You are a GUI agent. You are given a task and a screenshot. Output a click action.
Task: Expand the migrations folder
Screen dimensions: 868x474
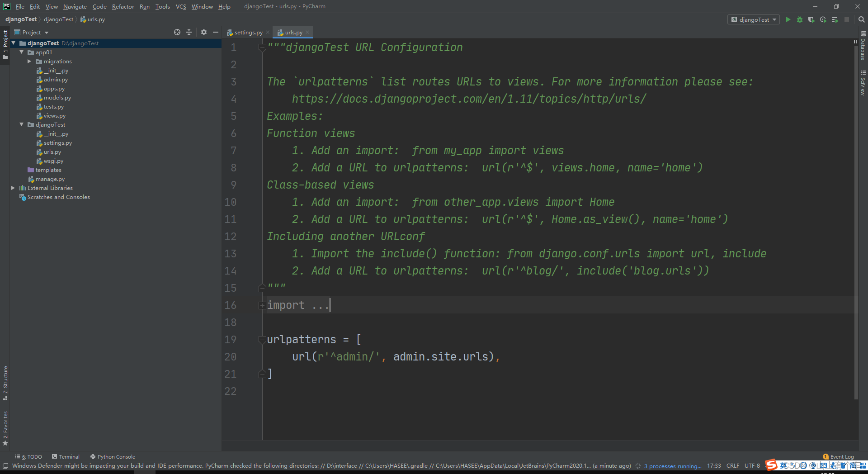coord(29,61)
